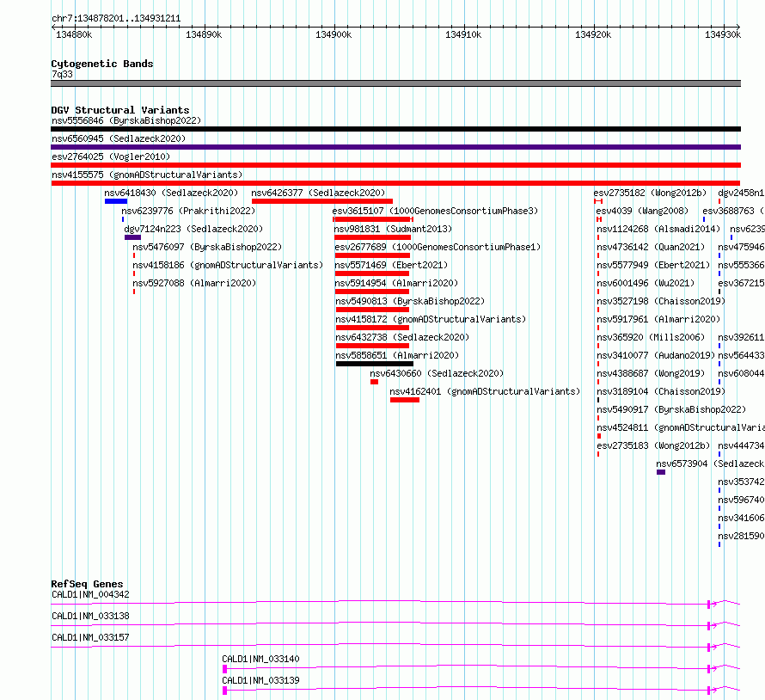
Task: Open esv2677689 (1000GenomesConsortiumPhase1) label
Action: click(438, 247)
